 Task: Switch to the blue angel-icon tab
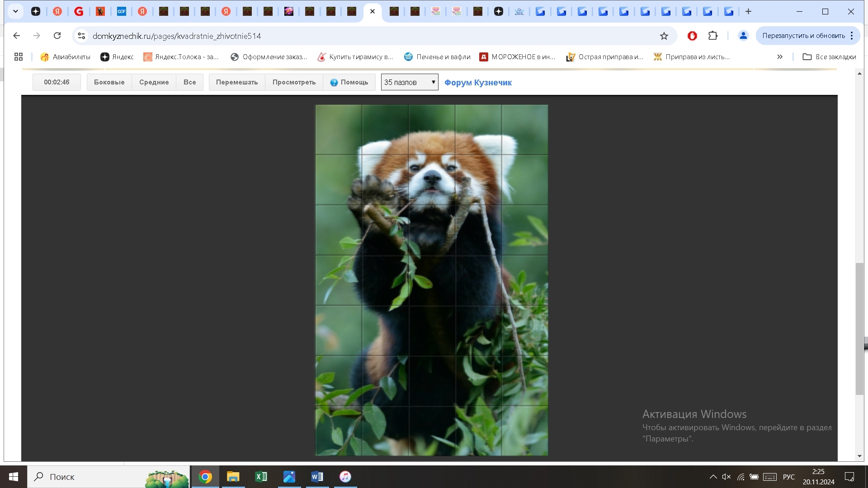(519, 11)
